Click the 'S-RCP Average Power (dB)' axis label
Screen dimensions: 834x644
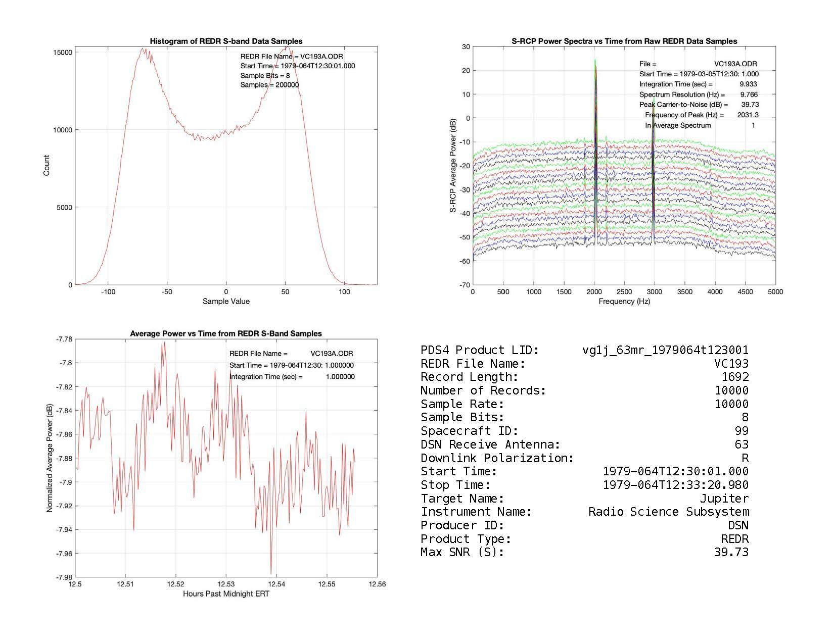pyautogui.click(x=453, y=166)
